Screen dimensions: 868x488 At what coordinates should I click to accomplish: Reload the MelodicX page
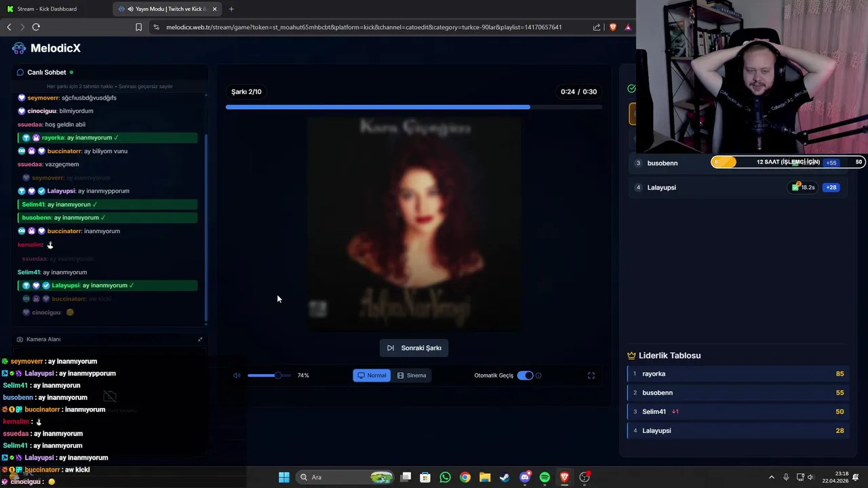36,27
